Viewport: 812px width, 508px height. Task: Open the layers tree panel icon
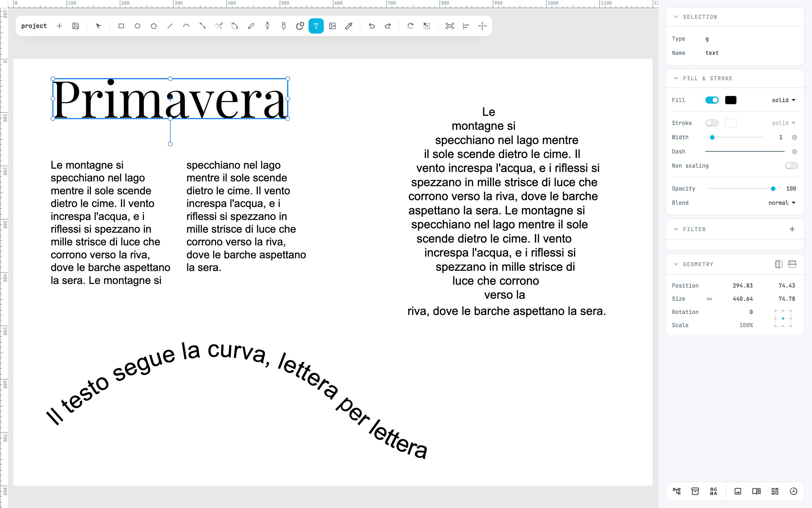[676, 491]
